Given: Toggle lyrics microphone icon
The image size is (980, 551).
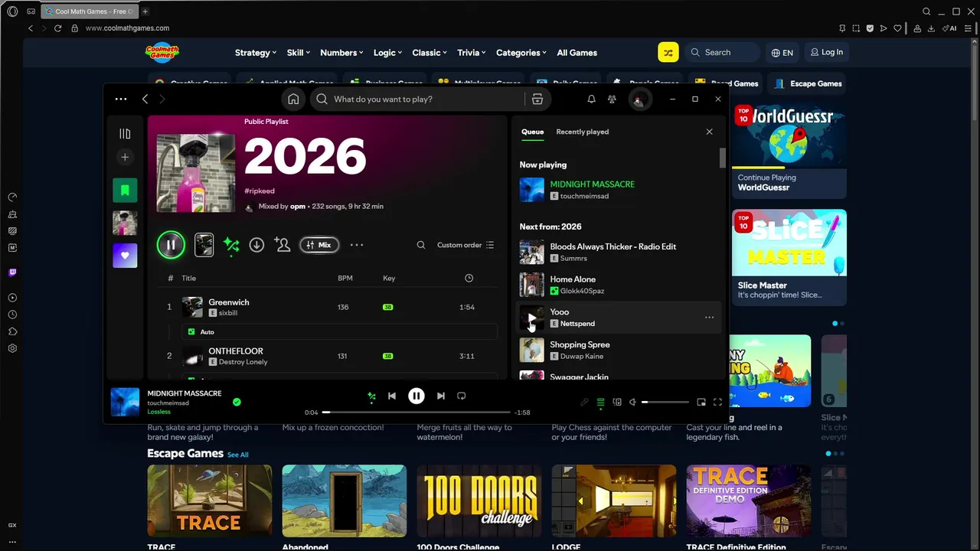Looking at the screenshot, I should click(x=584, y=403).
